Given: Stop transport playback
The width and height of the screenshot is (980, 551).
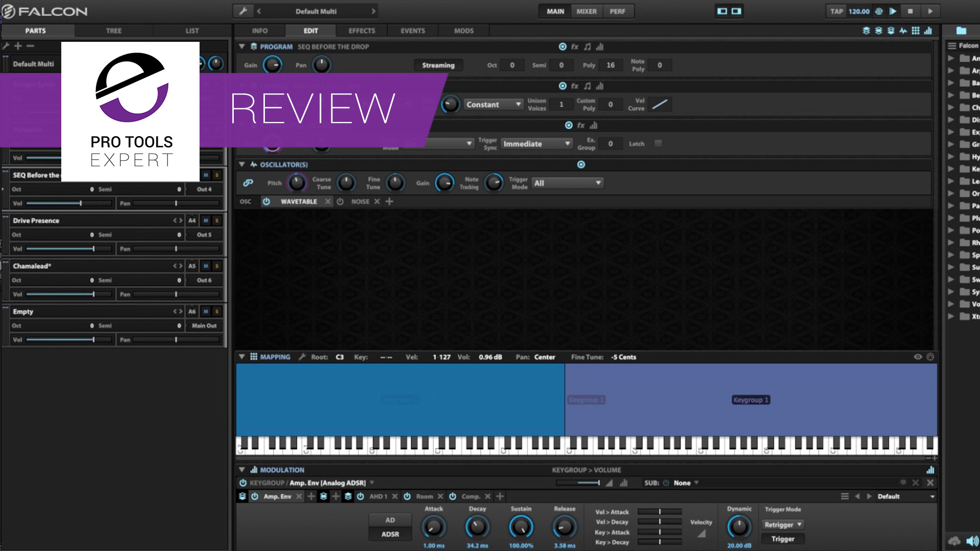Looking at the screenshot, I should point(910,11).
